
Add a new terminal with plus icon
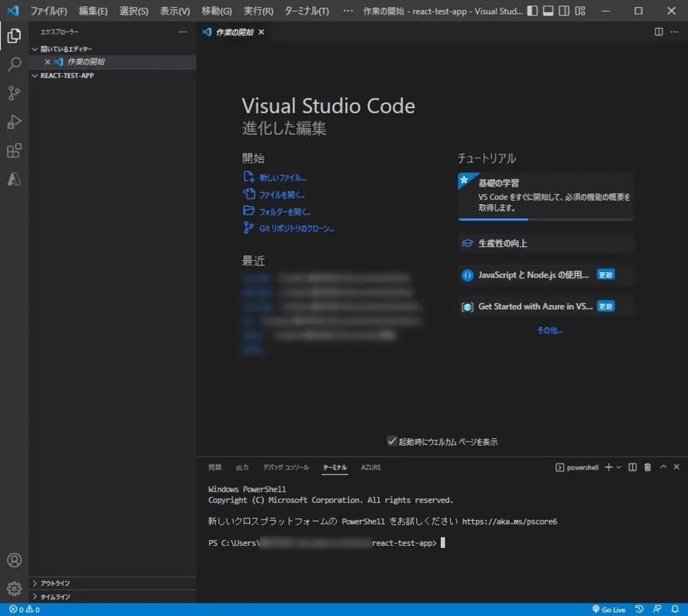[609, 467]
